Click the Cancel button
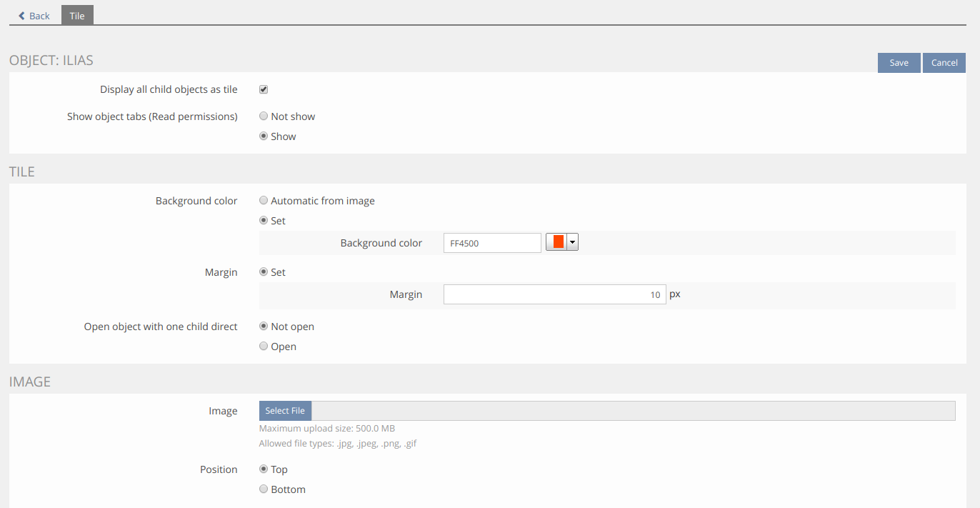 point(944,63)
